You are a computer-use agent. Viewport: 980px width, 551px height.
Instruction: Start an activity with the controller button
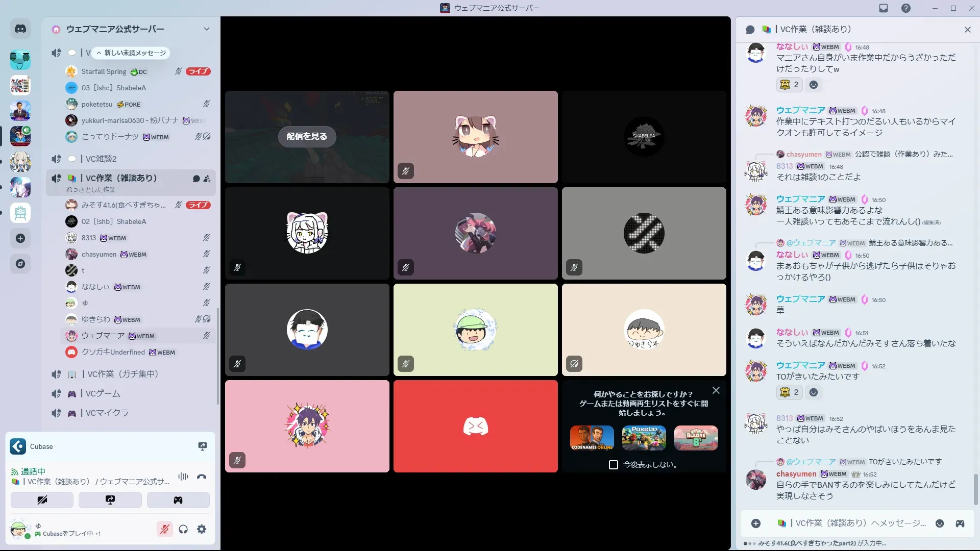pyautogui.click(x=178, y=500)
